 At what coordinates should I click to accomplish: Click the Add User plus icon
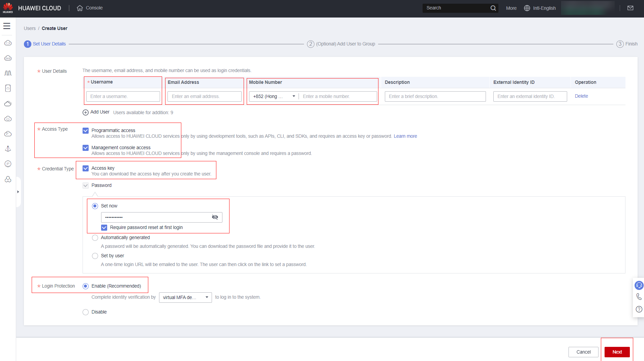(86, 112)
